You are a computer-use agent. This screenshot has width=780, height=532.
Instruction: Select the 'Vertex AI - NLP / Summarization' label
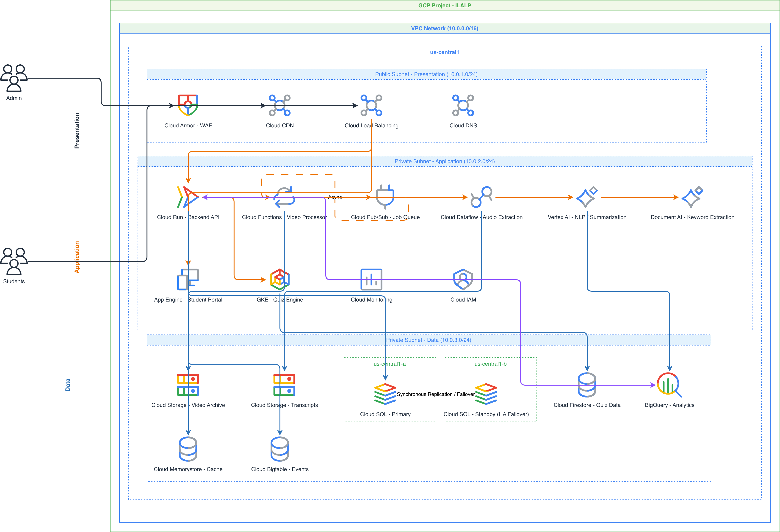[587, 217]
